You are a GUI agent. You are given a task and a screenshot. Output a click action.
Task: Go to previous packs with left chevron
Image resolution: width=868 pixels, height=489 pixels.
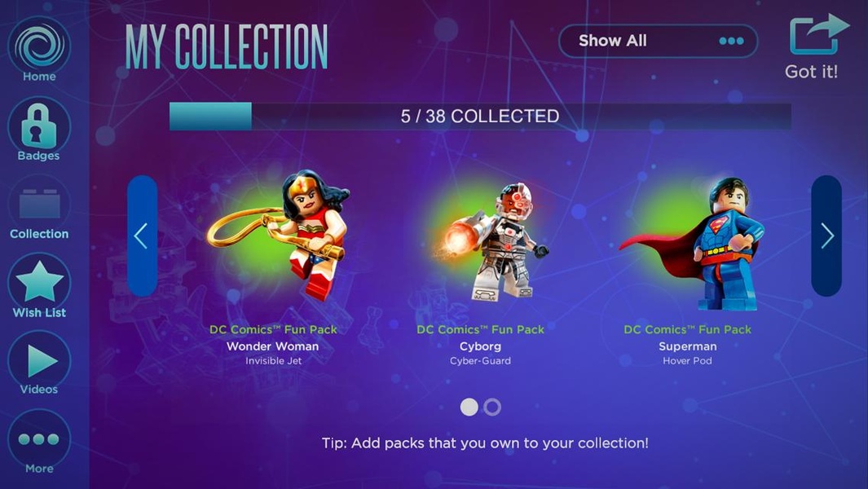[143, 236]
